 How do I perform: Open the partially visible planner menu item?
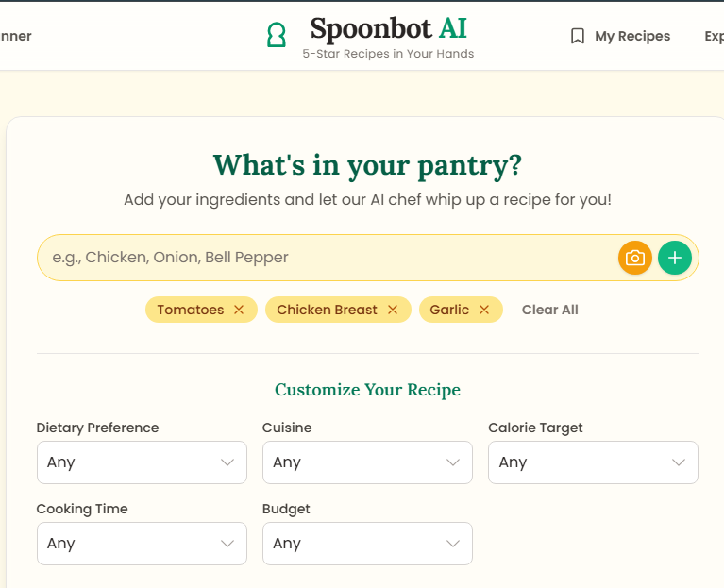[16, 36]
